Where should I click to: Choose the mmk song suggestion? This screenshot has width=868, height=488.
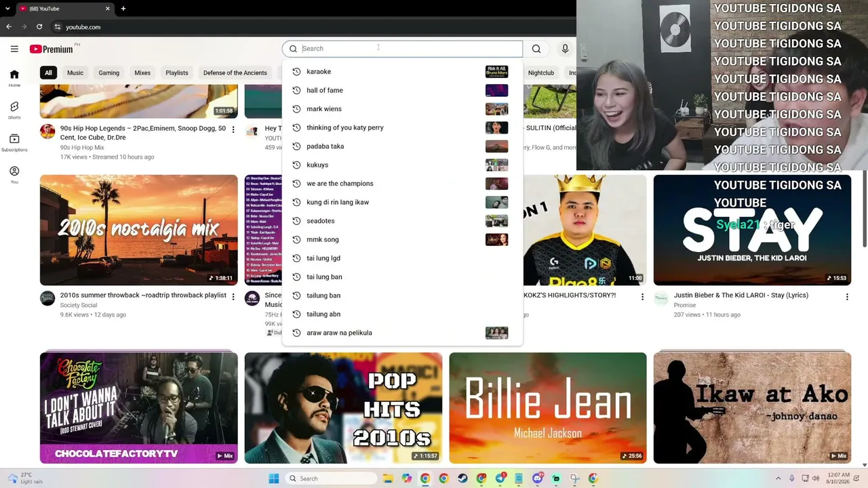tap(402, 239)
